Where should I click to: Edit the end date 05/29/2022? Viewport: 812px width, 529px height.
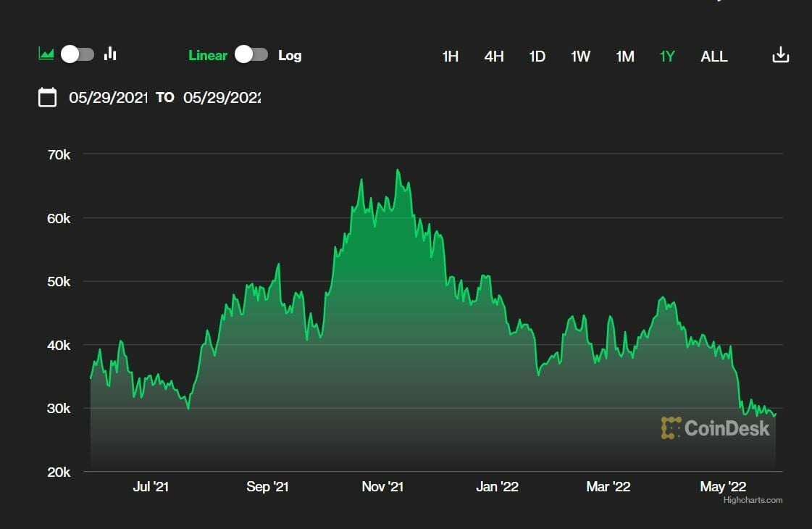[222, 98]
